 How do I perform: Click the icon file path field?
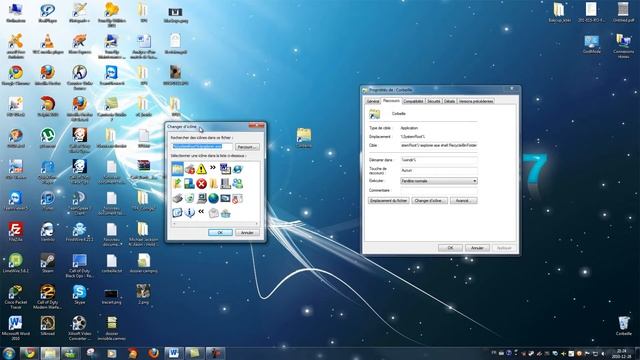click(202, 147)
